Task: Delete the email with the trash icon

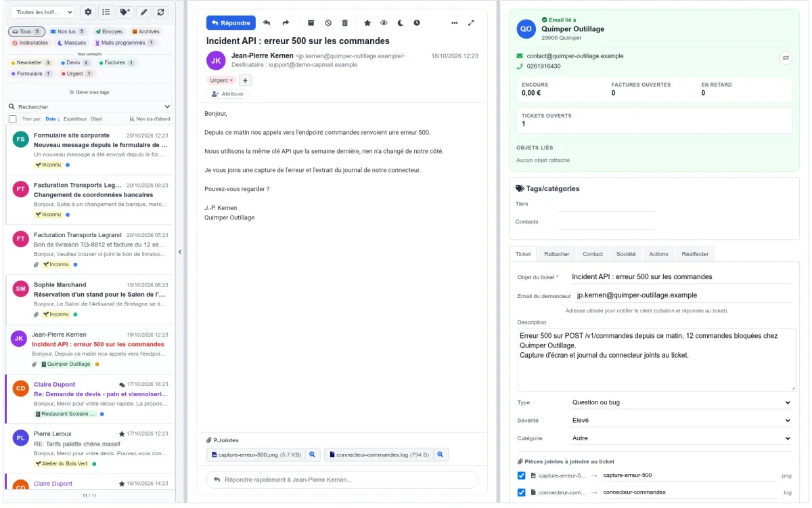Action: tap(345, 23)
